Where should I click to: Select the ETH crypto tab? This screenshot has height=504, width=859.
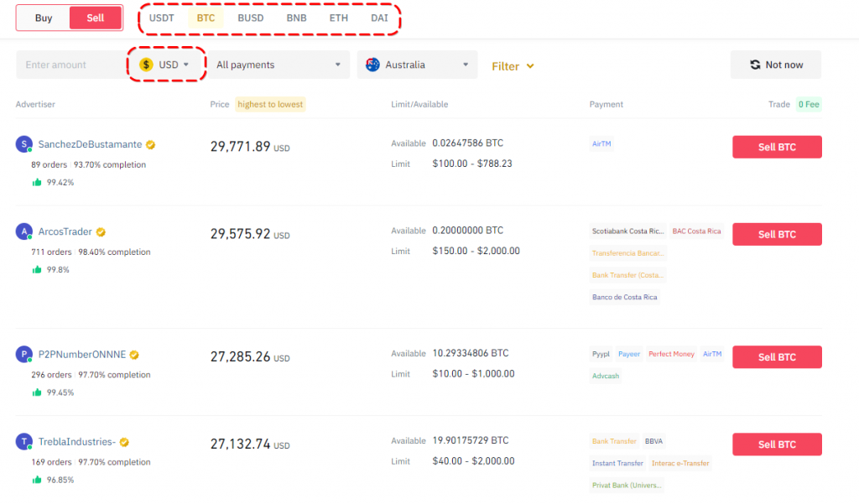339,18
